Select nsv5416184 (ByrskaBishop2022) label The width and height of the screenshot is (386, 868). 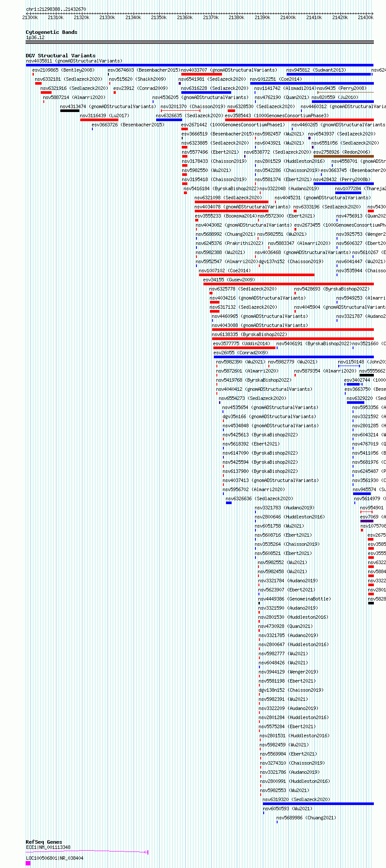[x=221, y=189]
